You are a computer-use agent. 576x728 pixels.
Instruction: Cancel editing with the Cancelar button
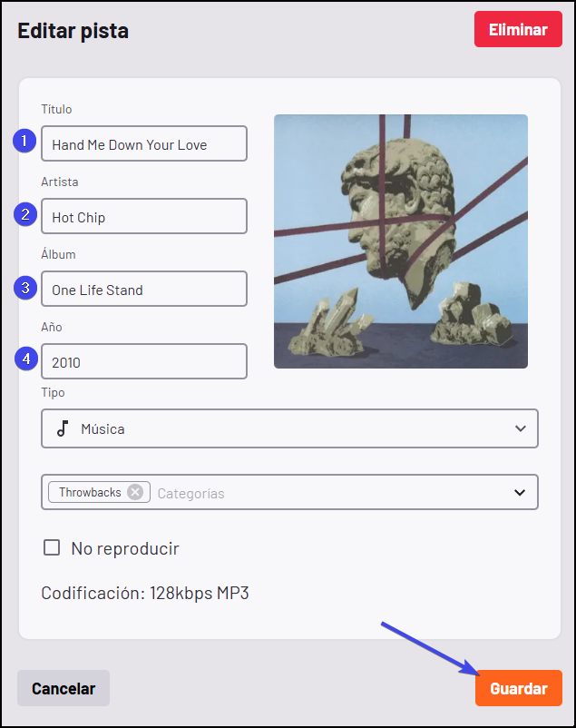[x=63, y=688]
